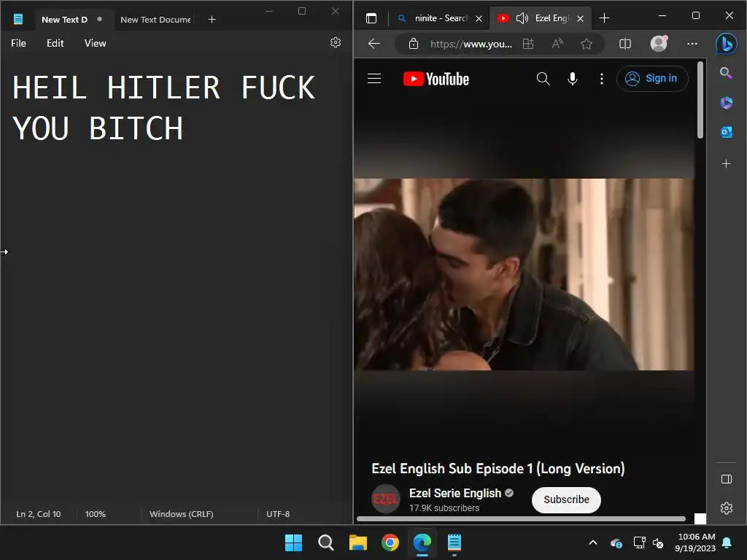Open Notepad settings gear
Viewport: 747px width, 560px height.
click(x=336, y=42)
